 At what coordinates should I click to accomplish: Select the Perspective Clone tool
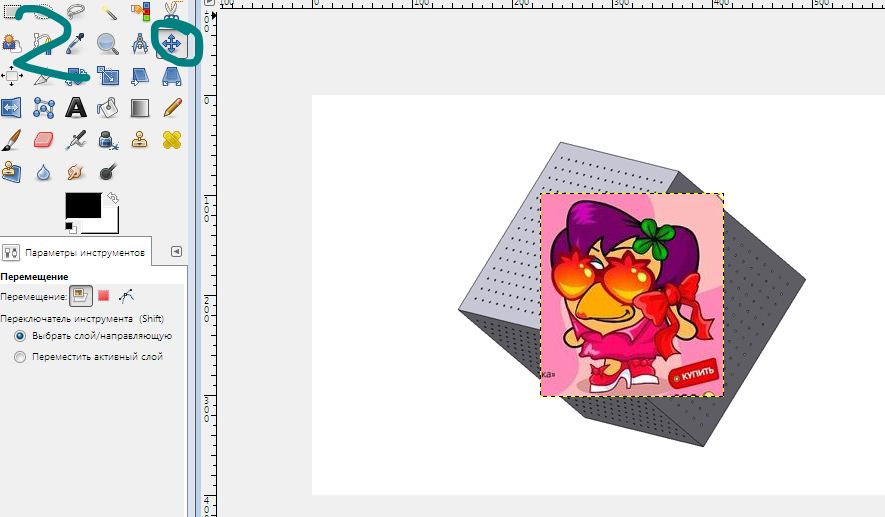11,172
